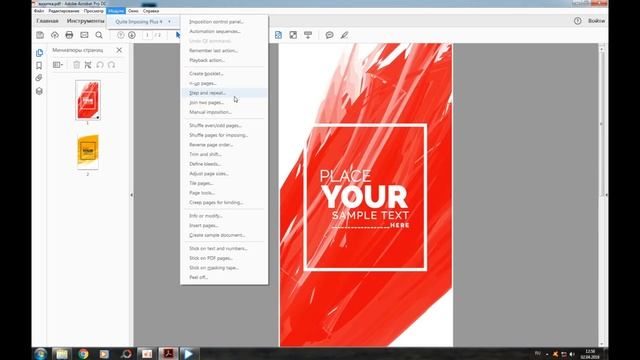Go to previous page with up arrow
The height and width of the screenshot is (360, 640).
click(x=120, y=35)
